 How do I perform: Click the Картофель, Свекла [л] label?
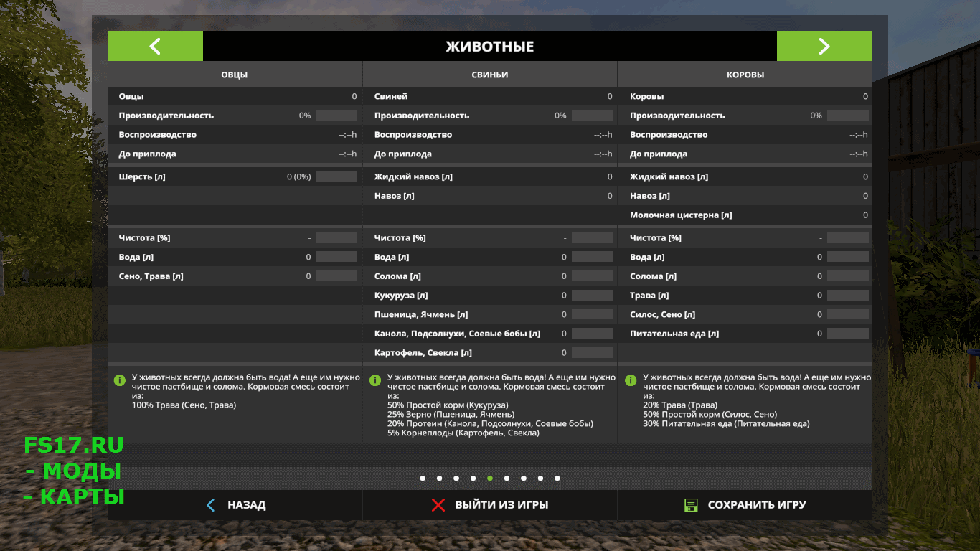pyautogui.click(x=423, y=353)
